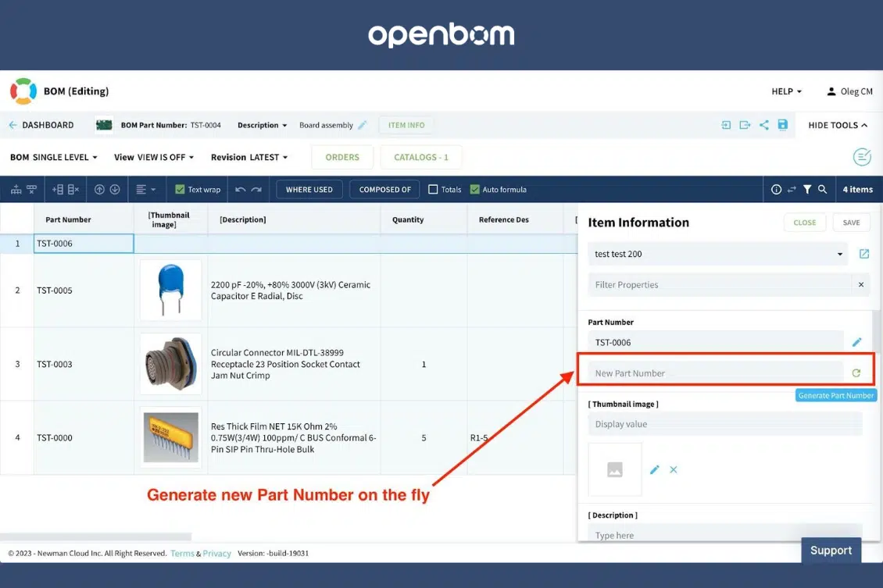Click the ITEM INFO button

406,125
